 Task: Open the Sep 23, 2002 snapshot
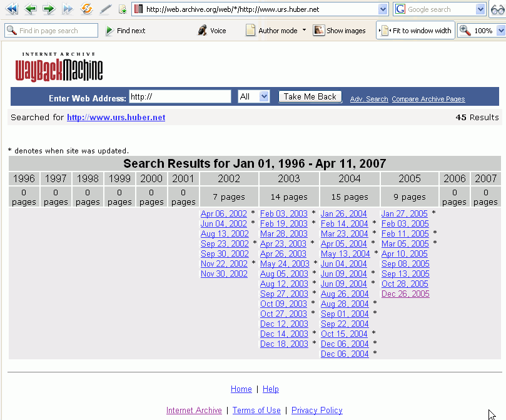point(225,243)
